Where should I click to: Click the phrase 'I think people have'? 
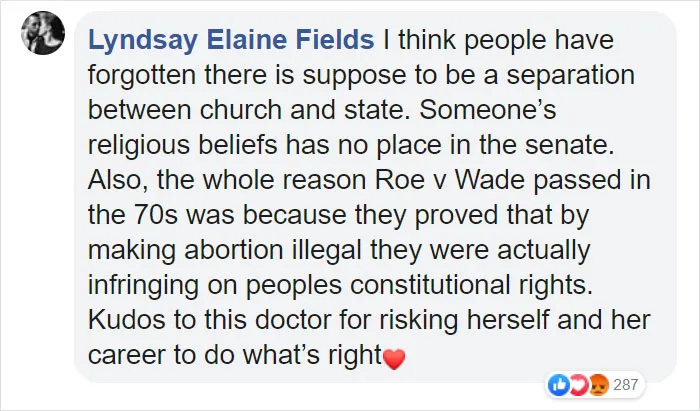[498, 39]
